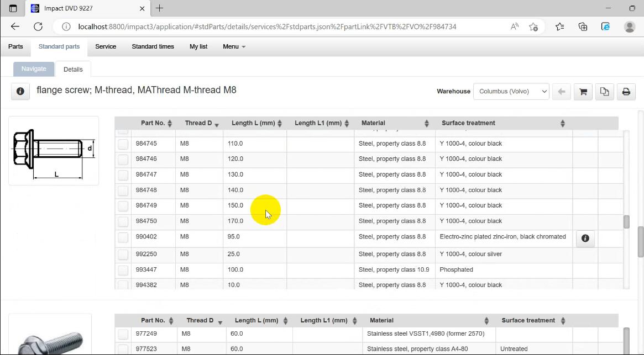Viewport: 644px width, 355px height.
Task: Check the box for part 984745
Action: [x=123, y=144]
